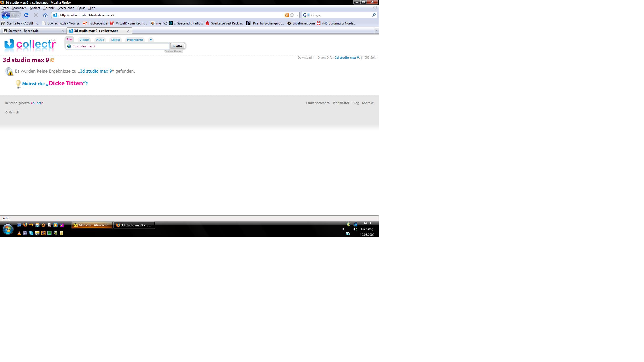
Task: Click the collectr search text field
Action: (x=118, y=46)
